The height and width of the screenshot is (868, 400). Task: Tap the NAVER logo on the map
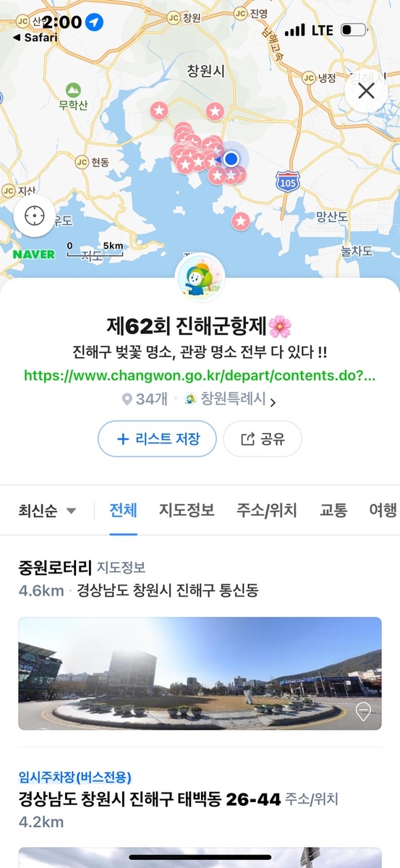click(34, 255)
